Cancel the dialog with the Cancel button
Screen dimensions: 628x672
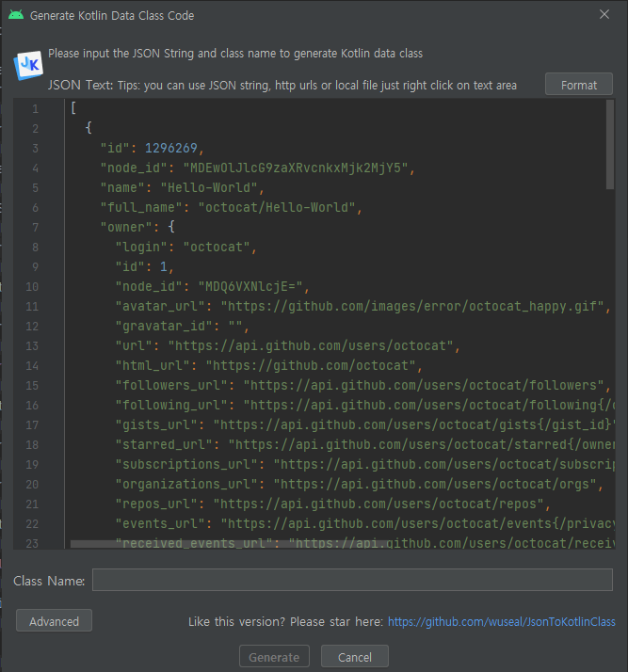[x=354, y=657]
